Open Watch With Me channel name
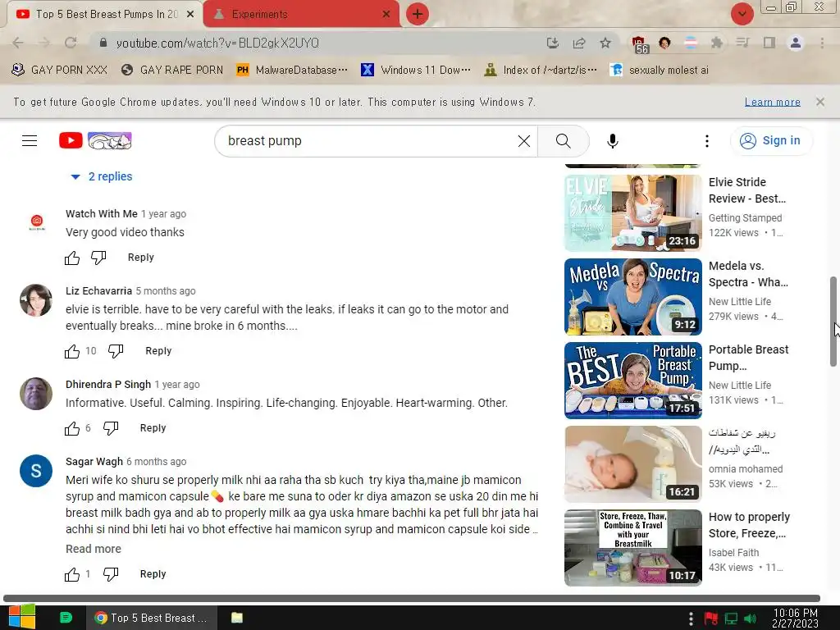 [x=101, y=214]
